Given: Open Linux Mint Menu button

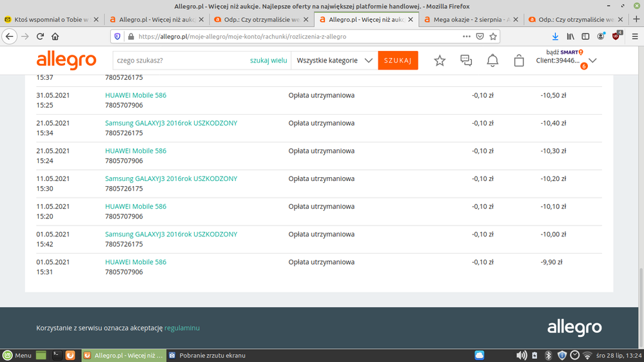Looking at the screenshot, I should coord(17,356).
